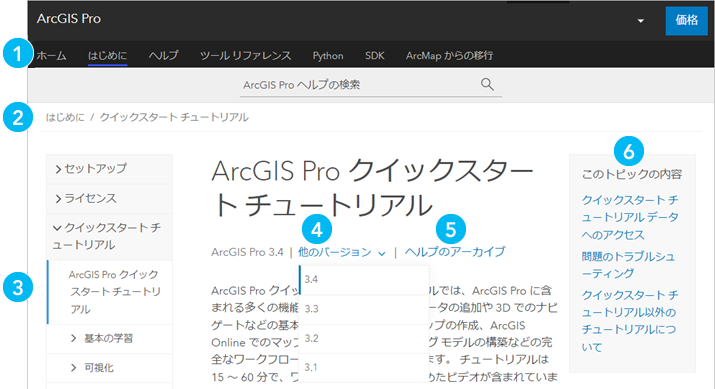The image size is (715, 389).
Task: Select the はじめに tab
Action: click(x=107, y=56)
